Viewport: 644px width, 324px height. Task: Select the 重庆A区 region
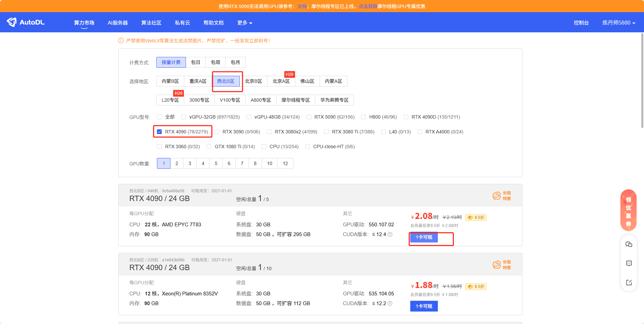(198, 81)
